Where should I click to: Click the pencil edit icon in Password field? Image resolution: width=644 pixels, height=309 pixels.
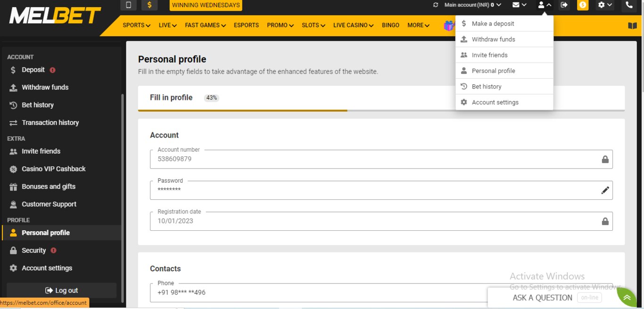605,190
